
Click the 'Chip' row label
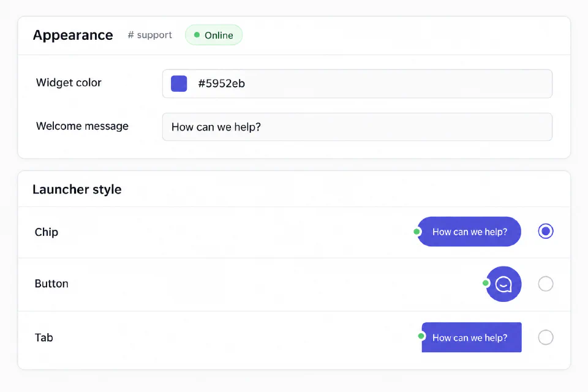(x=47, y=232)
